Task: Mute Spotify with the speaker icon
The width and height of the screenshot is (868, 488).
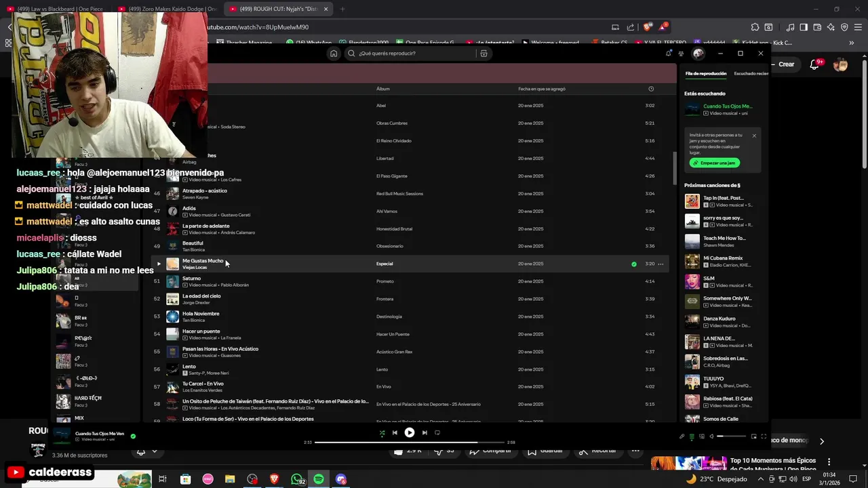Action: coord(711,436)
